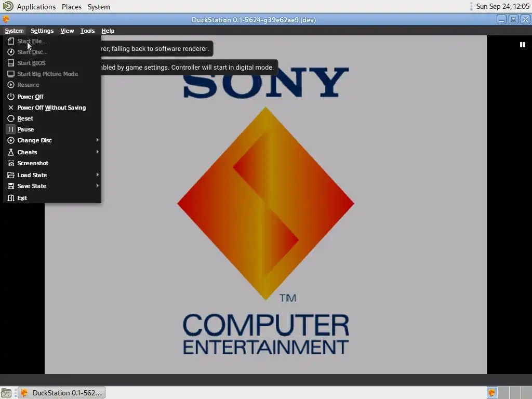Expand the Change Disc submenu arrow
The width and height of the screenshot is (532, 399).
[x=97, y=140]
